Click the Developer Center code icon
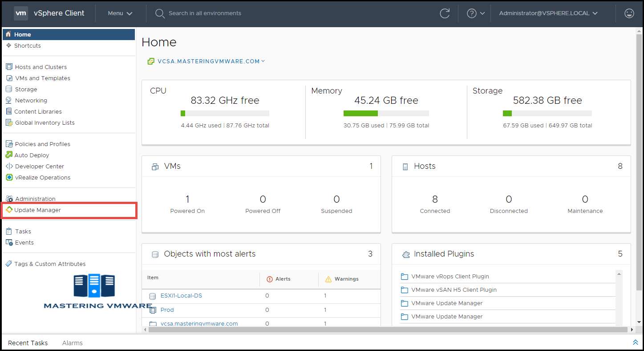Viewport: 644px width, 351px height. pos(9,166)
